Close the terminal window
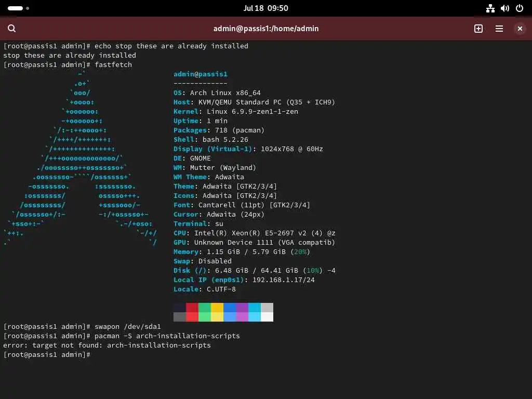 point(520,29)
